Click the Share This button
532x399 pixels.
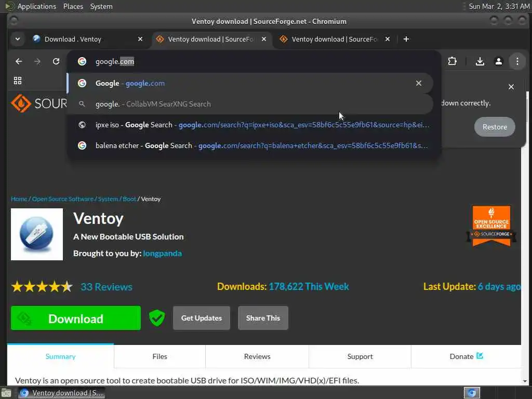[x=263, y=318]
